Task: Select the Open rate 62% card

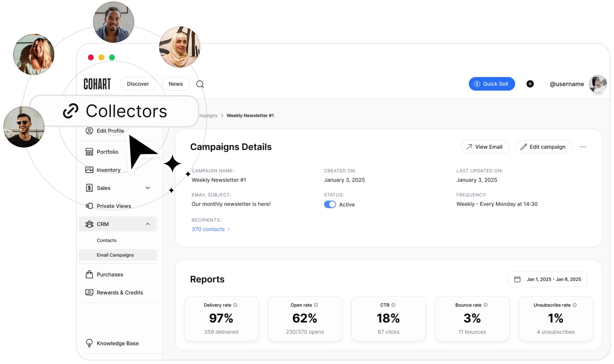Action: coord(305,319)
